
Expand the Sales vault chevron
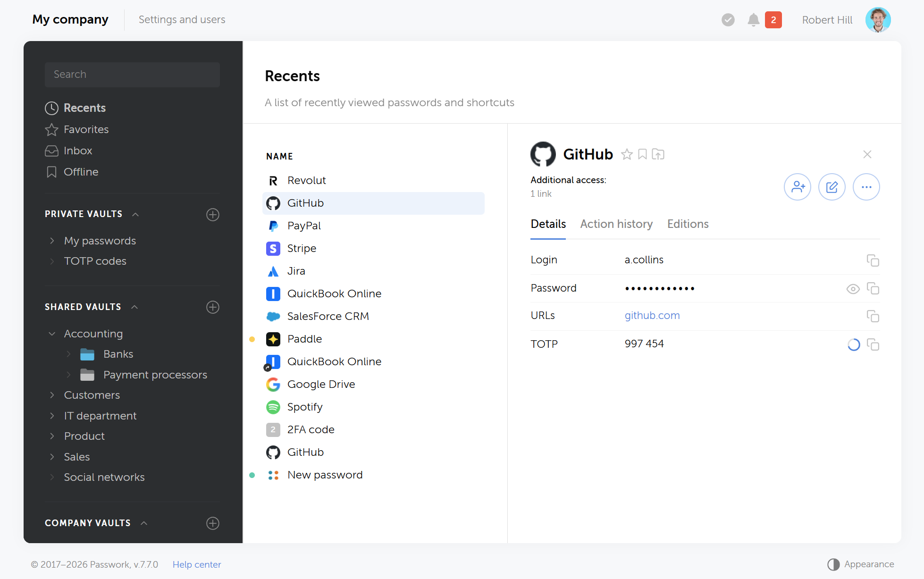(x=52, y=457)
